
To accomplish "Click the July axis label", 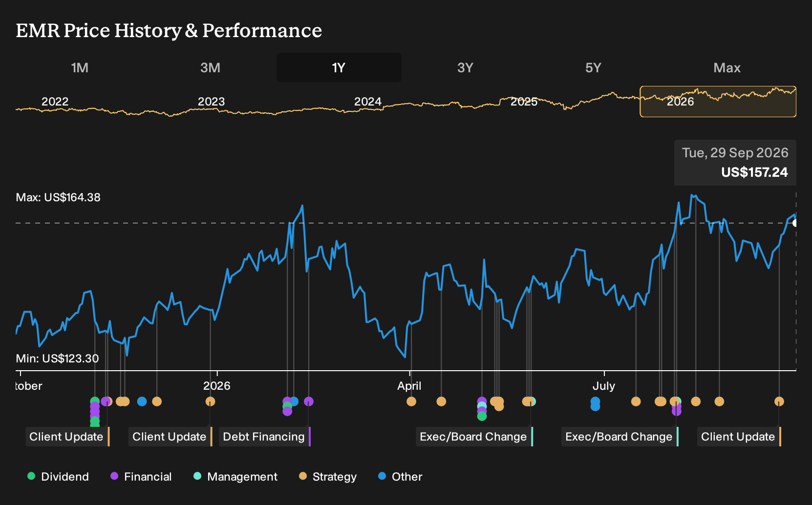I will tap(604, 386).
